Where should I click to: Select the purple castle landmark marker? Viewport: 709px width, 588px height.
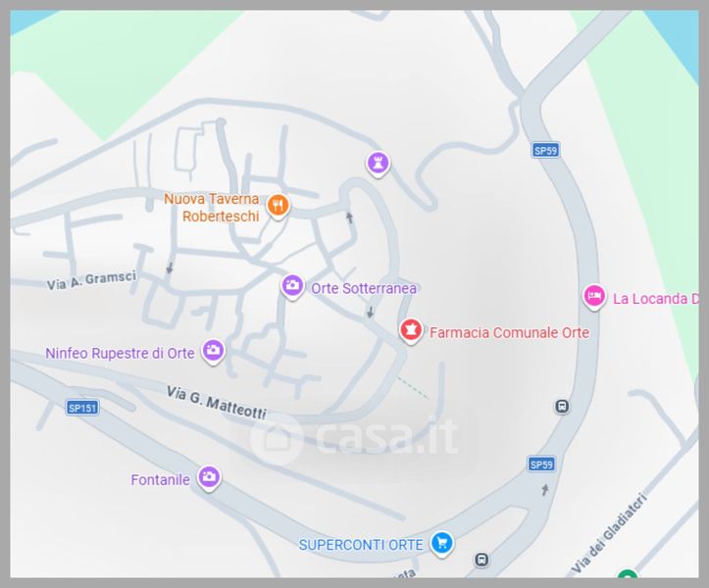pos(378,164)
